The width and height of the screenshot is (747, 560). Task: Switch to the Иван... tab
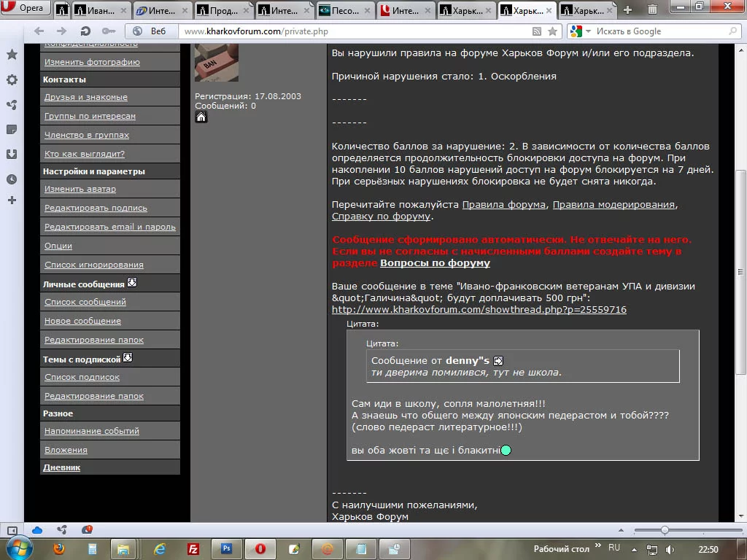tap(101, 10)
